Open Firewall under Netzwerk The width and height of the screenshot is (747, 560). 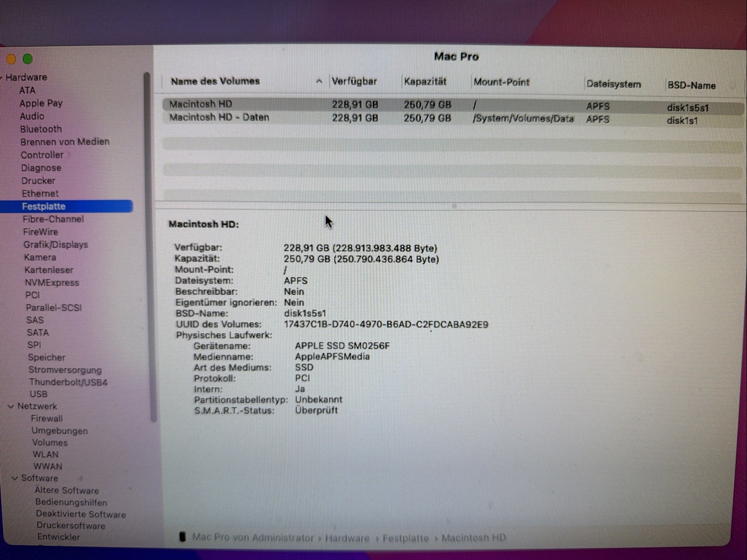coord(47,418)
